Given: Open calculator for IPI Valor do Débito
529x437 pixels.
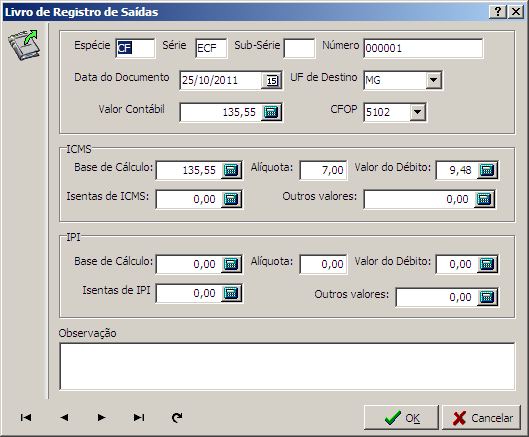Looking at the screenshot, I should click(x=487, y=264).
